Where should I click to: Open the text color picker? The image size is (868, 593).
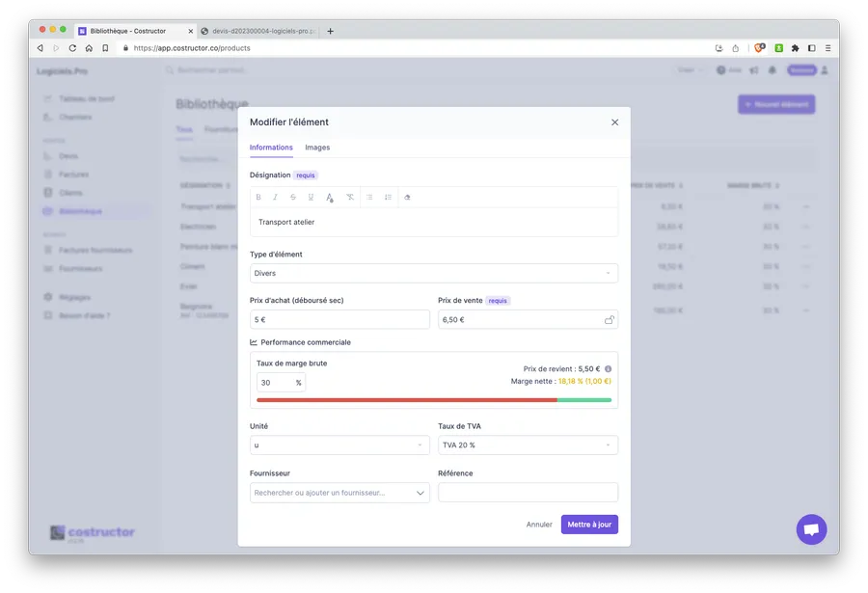click(x=330, y=197)
